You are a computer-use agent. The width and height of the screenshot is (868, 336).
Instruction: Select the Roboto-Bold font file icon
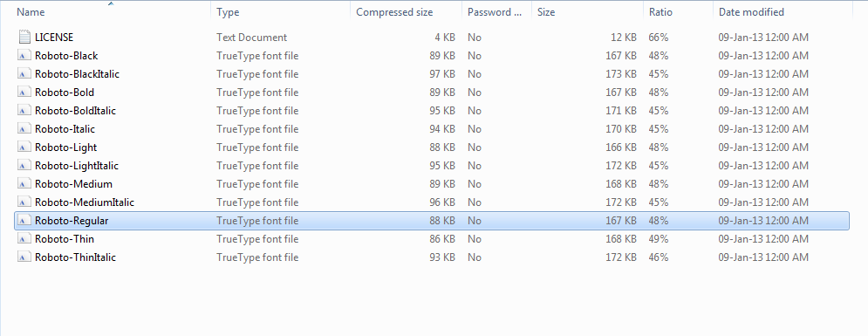pyautogui.click(x=24, y=92)
